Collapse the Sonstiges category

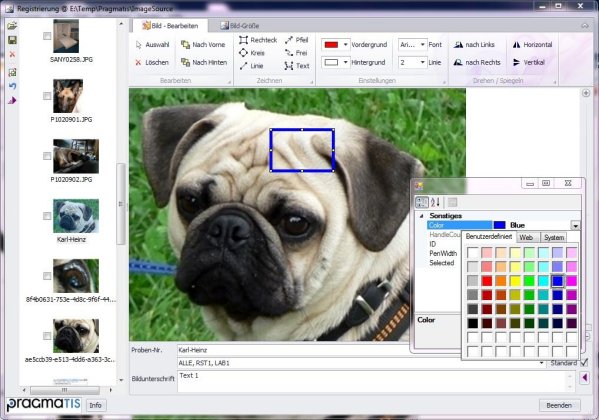click(x=421, y=216)
